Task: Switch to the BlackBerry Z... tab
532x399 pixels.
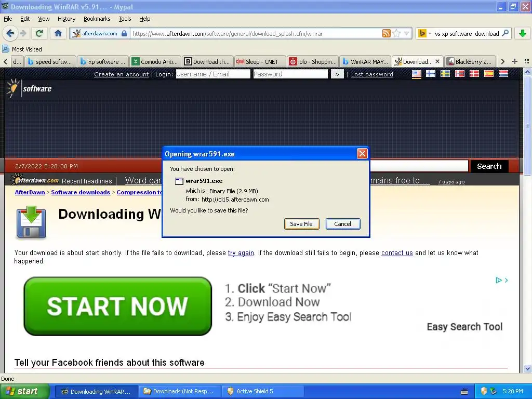Action: click(470, 61)
